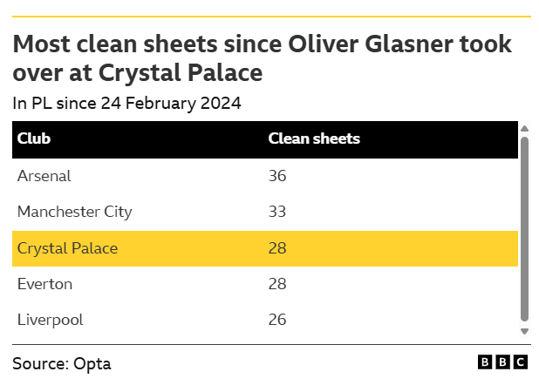The image size is (539, 392).
Task: Click the Source: Opta text
Action: pos(62,363)
